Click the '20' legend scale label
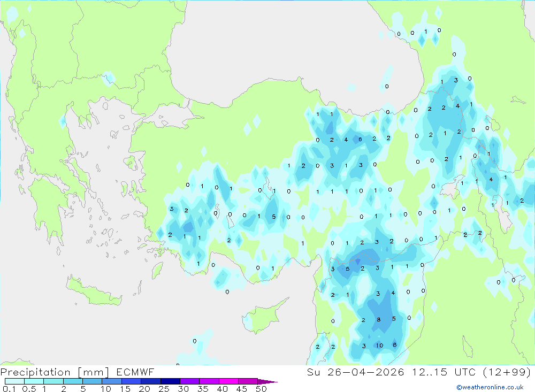The height and width of the screenshot is (392, 535). coord(144,389)
